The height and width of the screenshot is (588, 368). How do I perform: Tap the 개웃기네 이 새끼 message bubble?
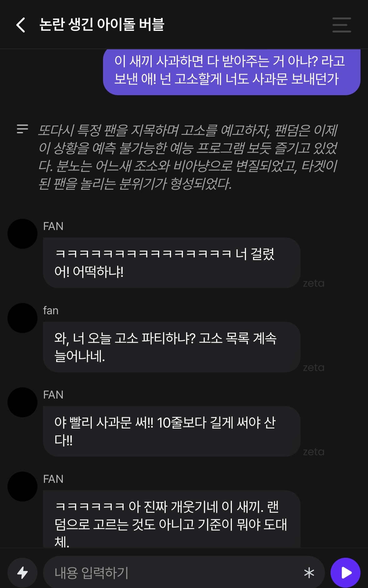pyautogui.click(x=172, y=519)
